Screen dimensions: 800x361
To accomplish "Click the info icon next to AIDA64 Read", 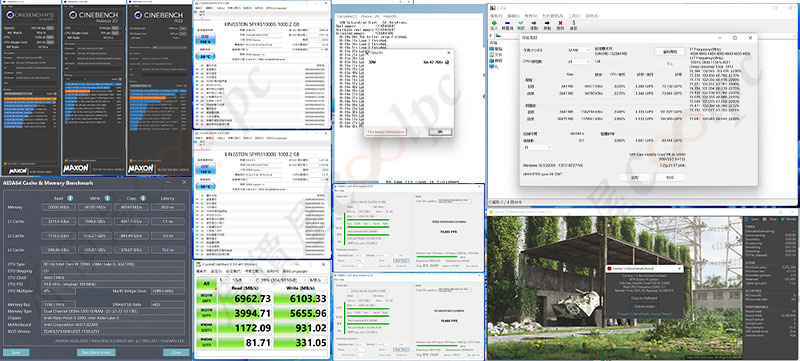I will pyautogui.click(x=70, y=198).
